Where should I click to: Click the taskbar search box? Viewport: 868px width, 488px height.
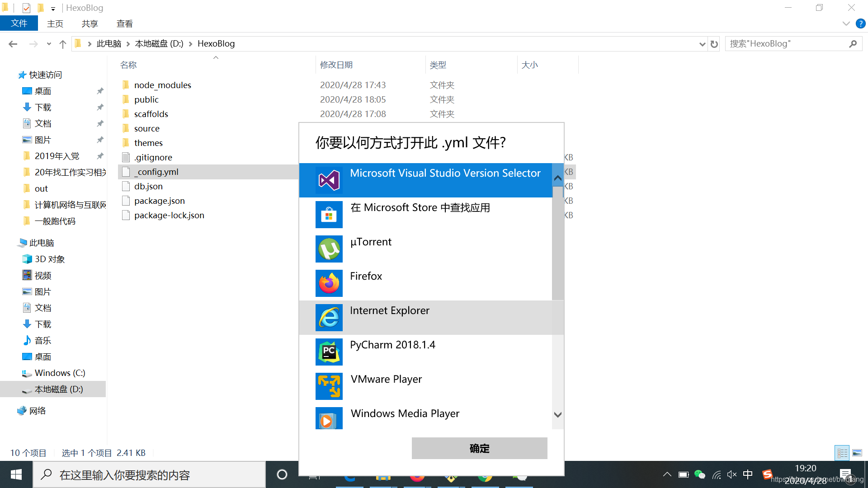(149, 474)
